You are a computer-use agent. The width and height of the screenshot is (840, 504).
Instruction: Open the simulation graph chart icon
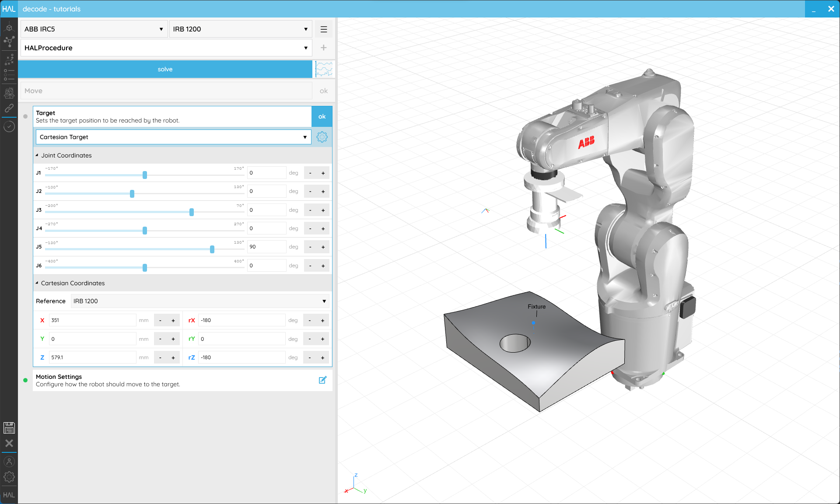[324, 69]
